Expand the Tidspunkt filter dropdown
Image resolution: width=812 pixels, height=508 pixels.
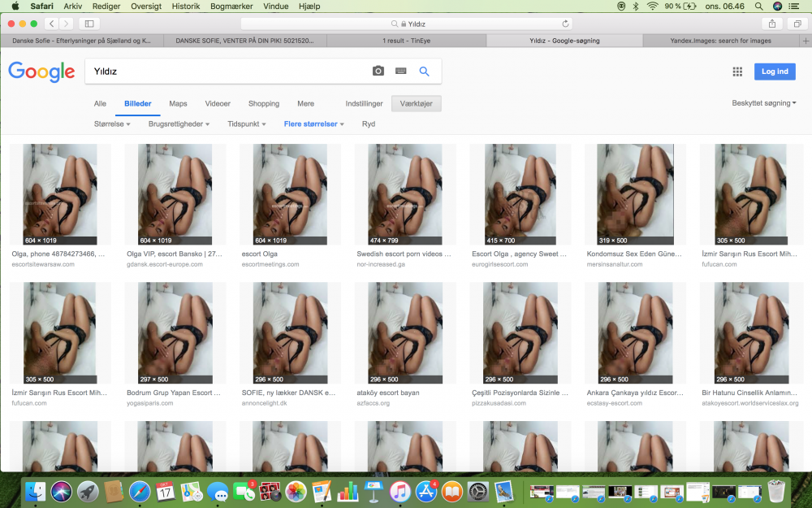247,124
